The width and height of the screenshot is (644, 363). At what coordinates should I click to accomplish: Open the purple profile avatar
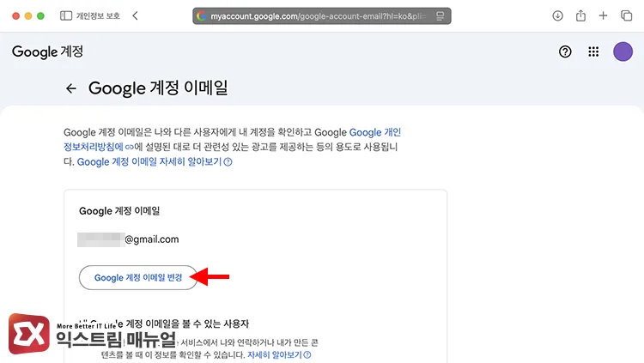(623, 51)
